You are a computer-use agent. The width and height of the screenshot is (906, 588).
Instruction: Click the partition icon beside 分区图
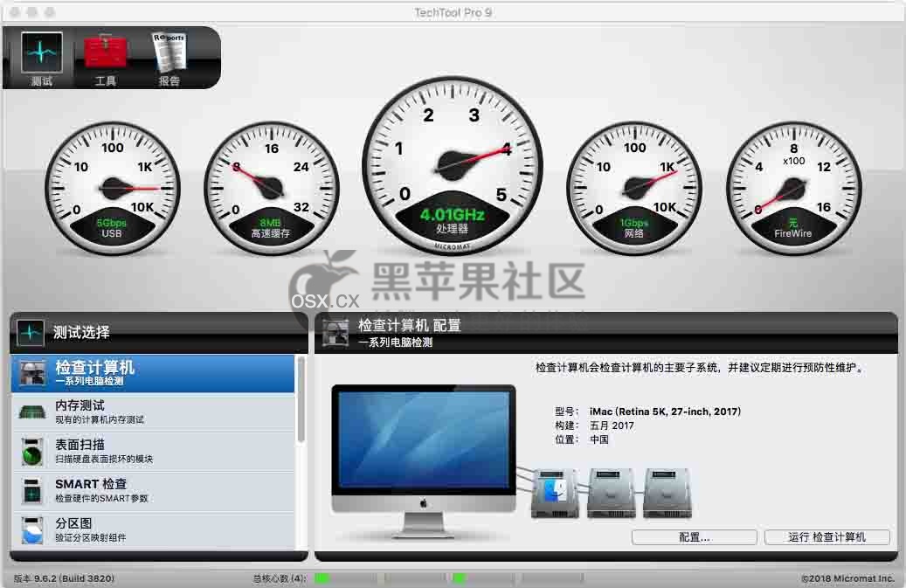tap(32, 530)
